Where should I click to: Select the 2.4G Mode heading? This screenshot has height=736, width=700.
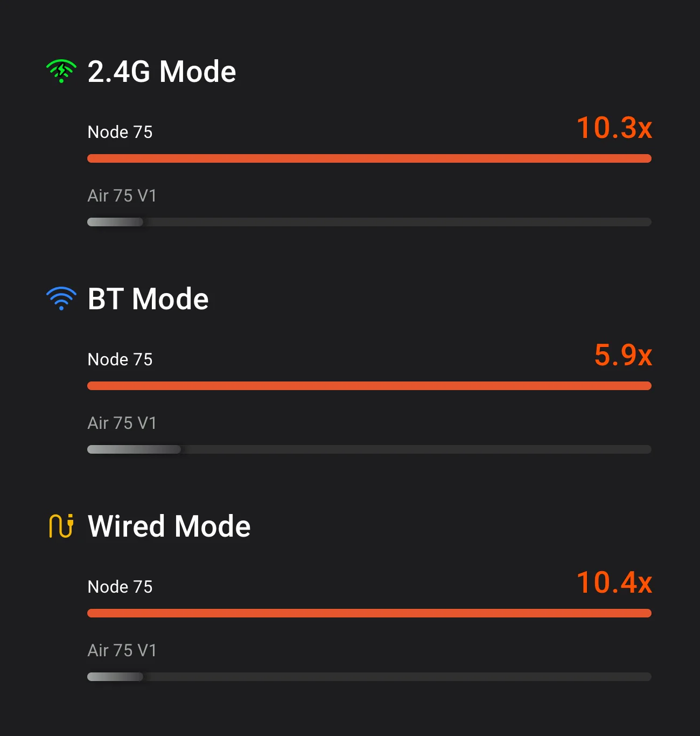tap(162, 72)
